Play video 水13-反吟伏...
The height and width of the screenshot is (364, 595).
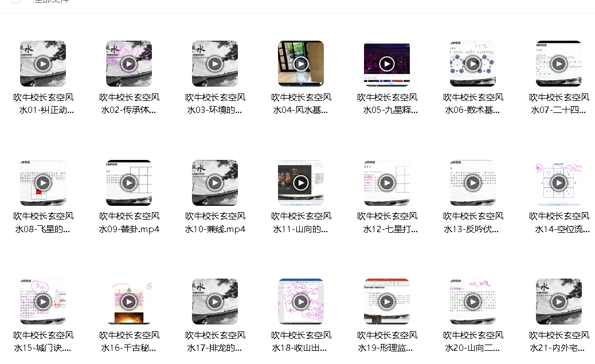(x=473, y=182)
